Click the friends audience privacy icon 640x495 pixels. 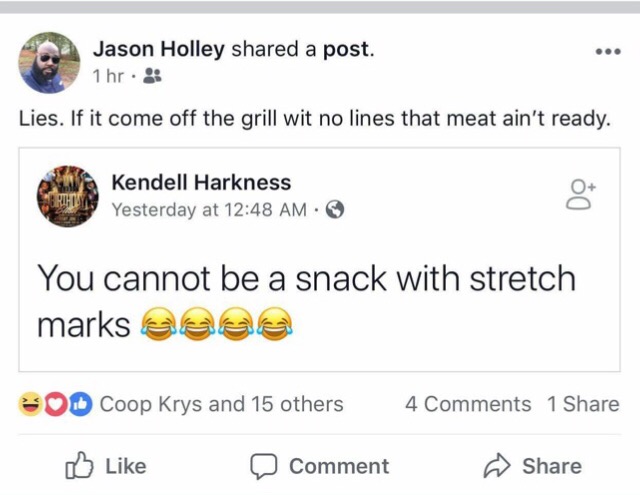[x=153, y=76]
